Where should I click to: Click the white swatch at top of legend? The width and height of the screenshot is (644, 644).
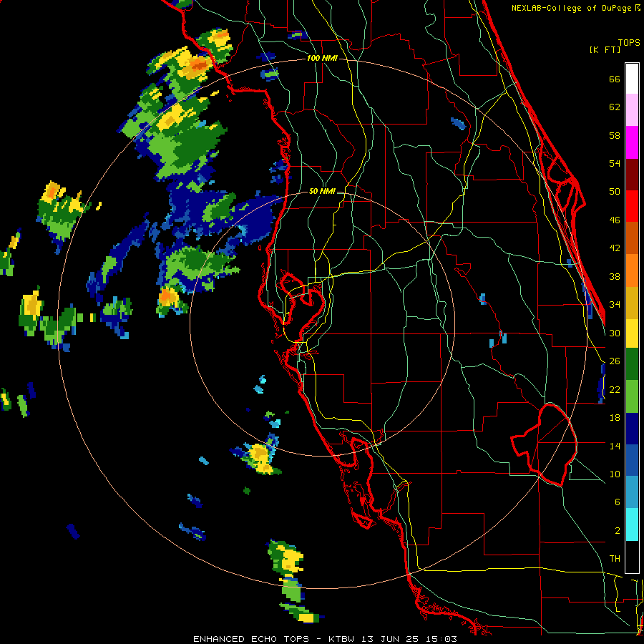pyautogui.click(x=632, y=79)
